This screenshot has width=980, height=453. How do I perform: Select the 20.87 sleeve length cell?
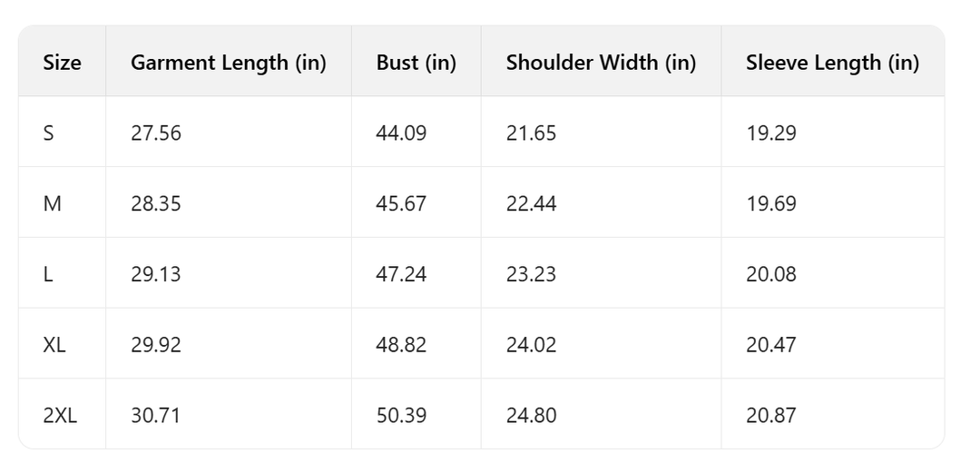(770, 416)
